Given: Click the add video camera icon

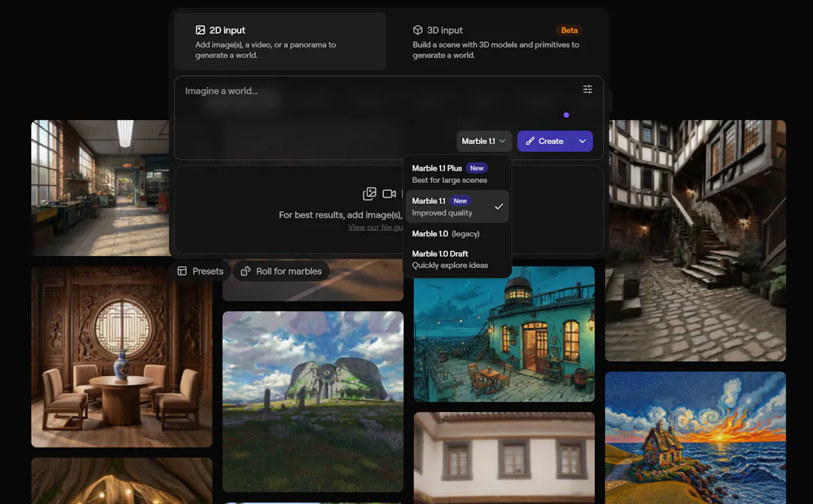Looking at the screenshot, I should tap(389, 194).
